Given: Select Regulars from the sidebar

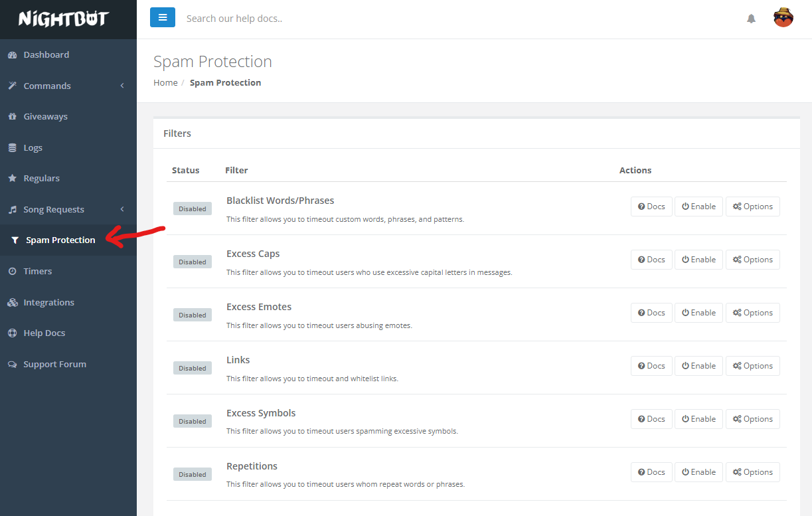Looking at the screenshot, I should (x=68, y=179).
